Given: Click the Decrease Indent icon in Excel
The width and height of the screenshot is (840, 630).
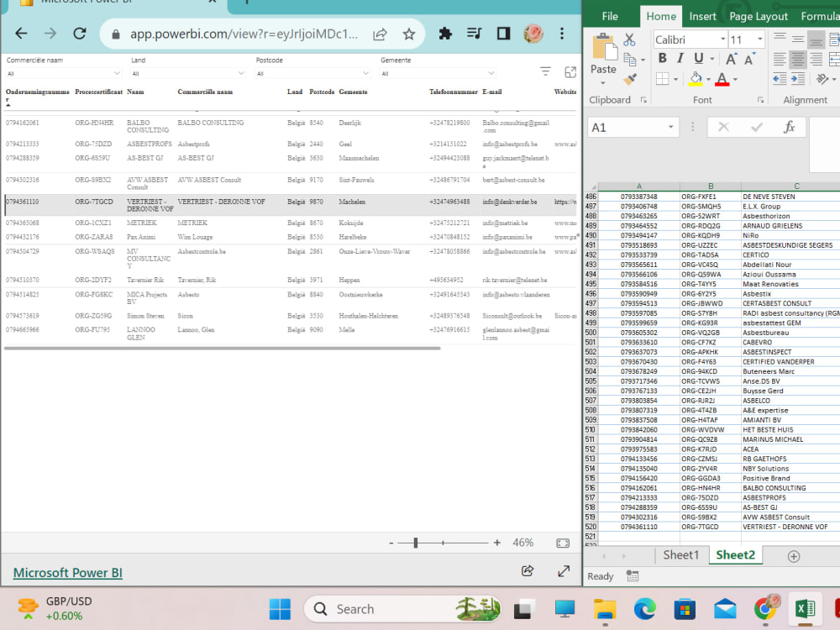Looking at the screenshot, I should [x=780, y=79].
